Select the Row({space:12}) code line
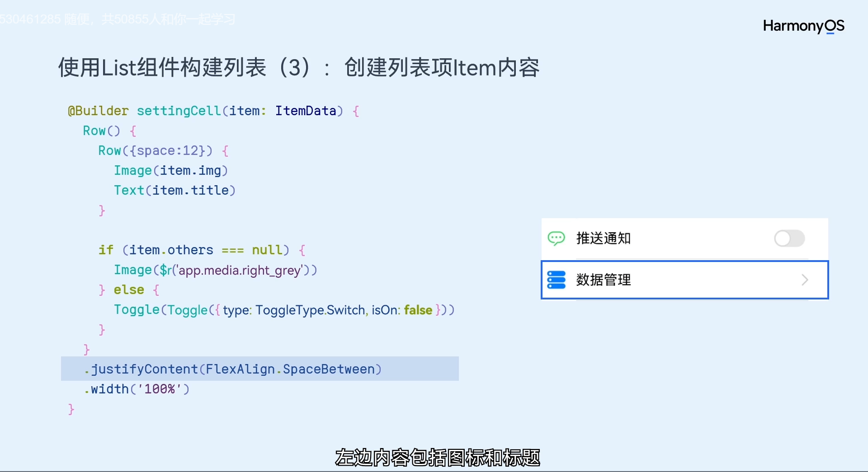The width and height of the screenshot is (868, 472). coord(163,151)
